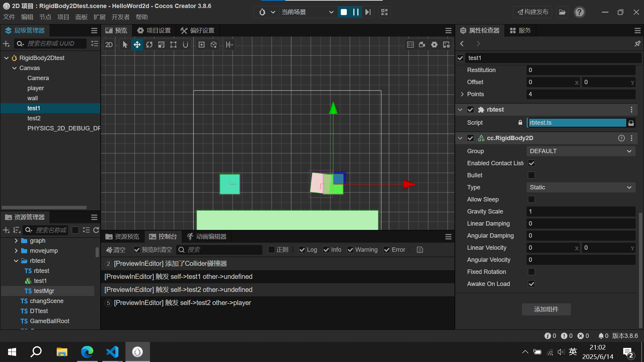The image size is (644, 362).
Task: Uncheck the Warning log filter
Action: [x=351, y=250]
